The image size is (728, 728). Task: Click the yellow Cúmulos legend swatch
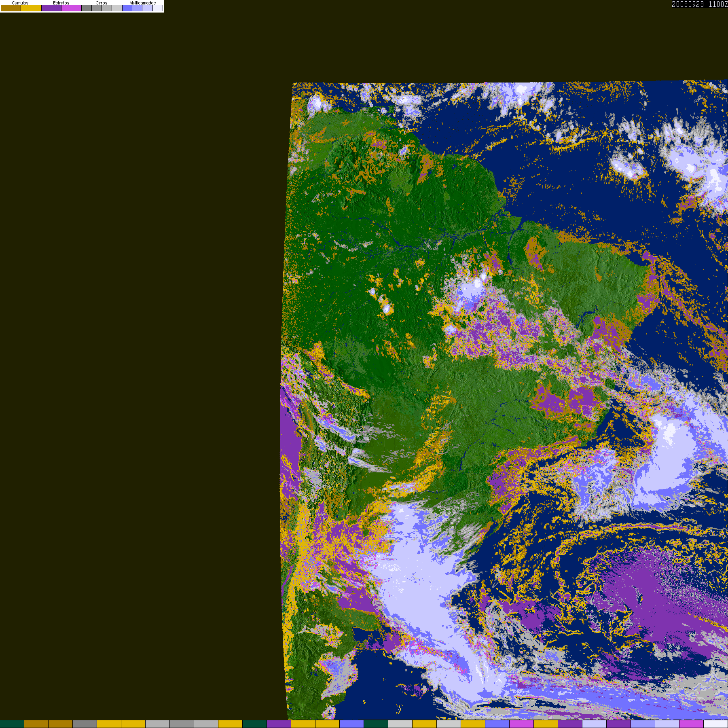click(x=31, y=8)
